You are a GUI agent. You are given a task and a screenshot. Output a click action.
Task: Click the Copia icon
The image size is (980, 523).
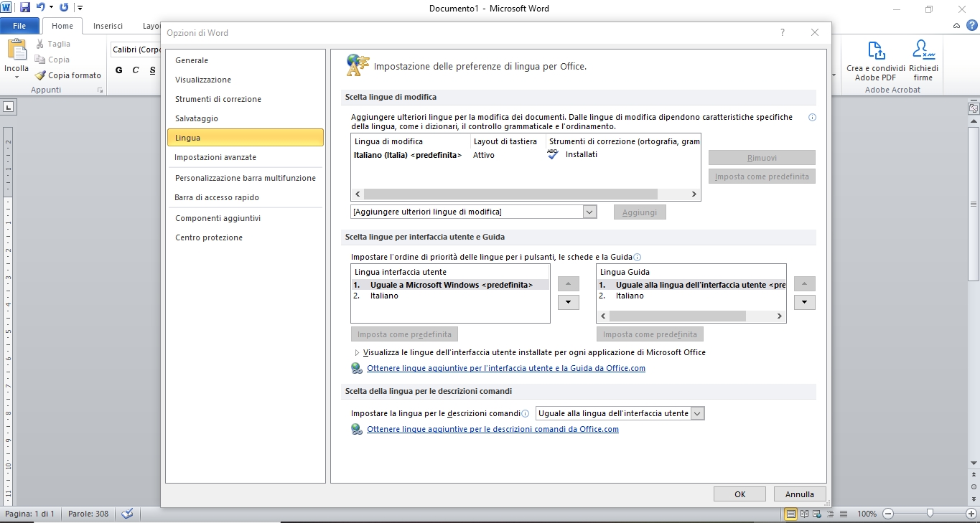pos(40,60)
